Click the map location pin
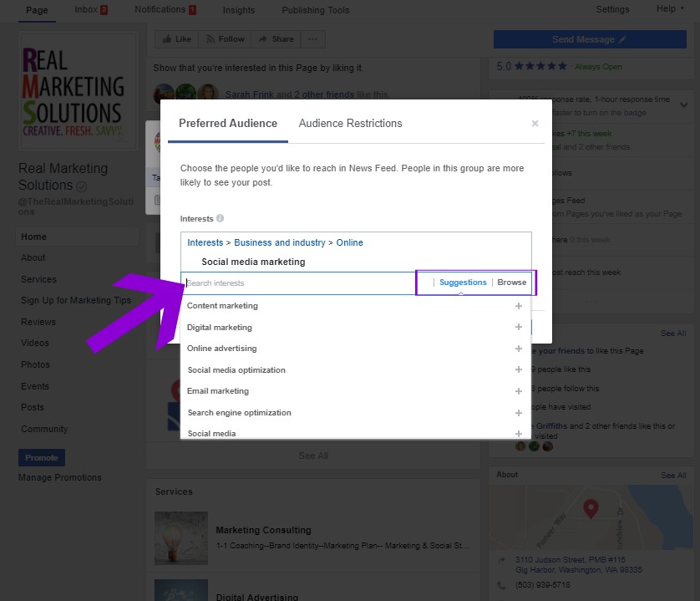 [591, 508]
